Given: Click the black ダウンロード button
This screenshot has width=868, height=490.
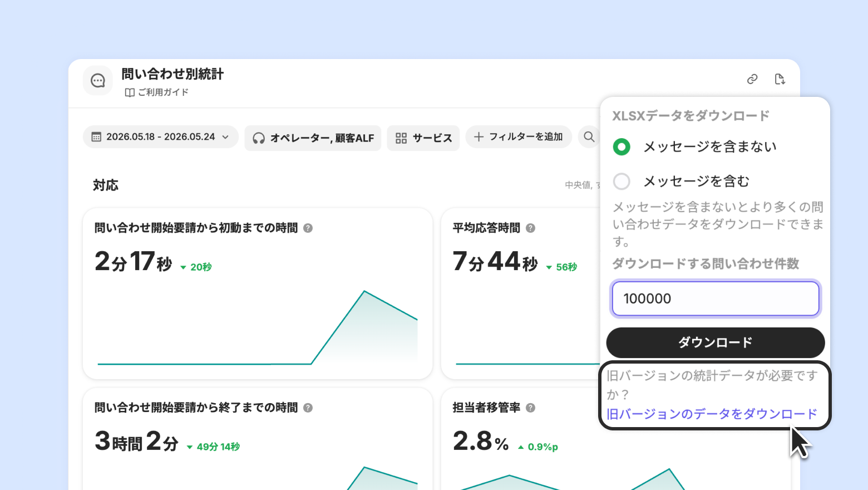Looking at the screenshot, I should [x=716, y=342].
